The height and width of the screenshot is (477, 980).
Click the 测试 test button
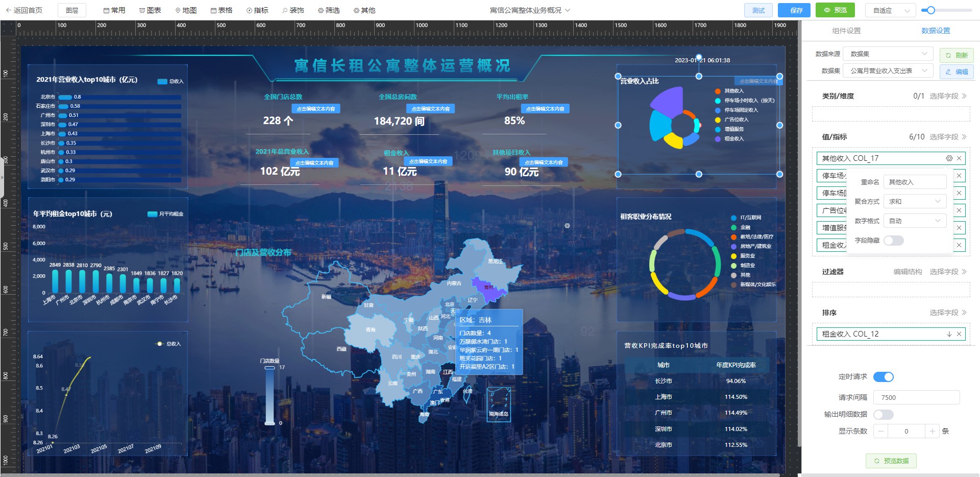758,10
